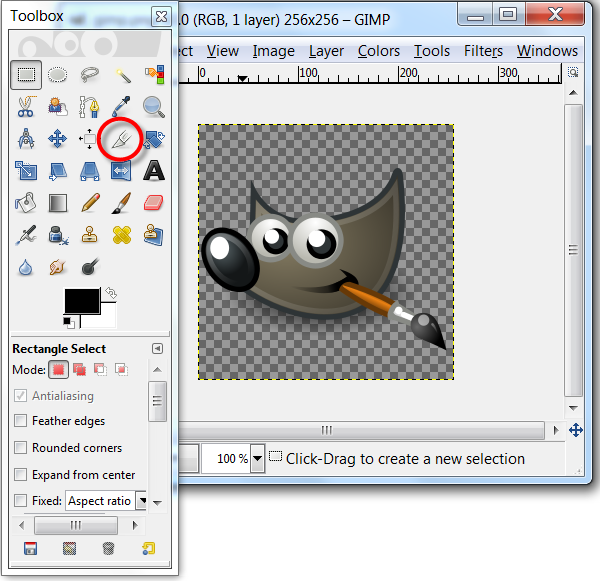Select the Alignment tool

click(89, 139)
